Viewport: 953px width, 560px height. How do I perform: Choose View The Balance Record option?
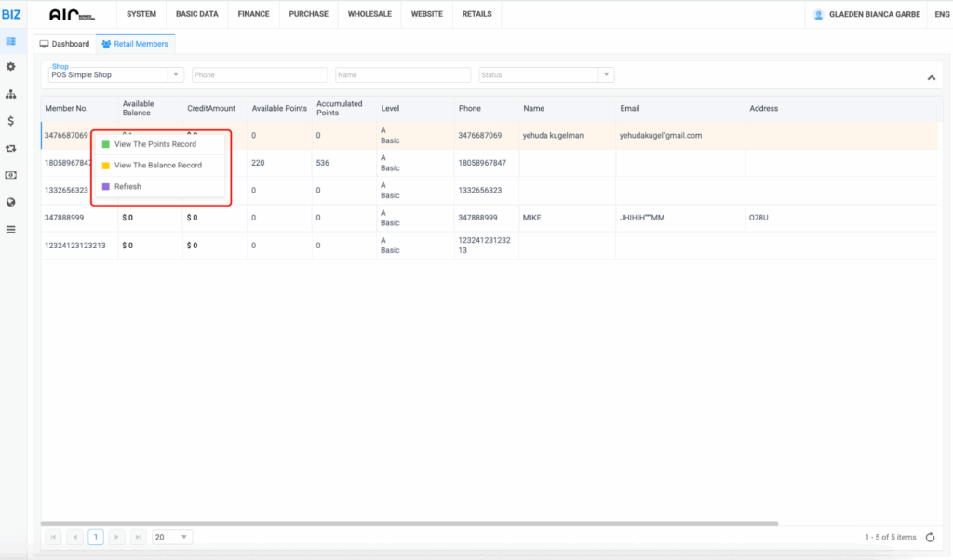click(157, 166)
